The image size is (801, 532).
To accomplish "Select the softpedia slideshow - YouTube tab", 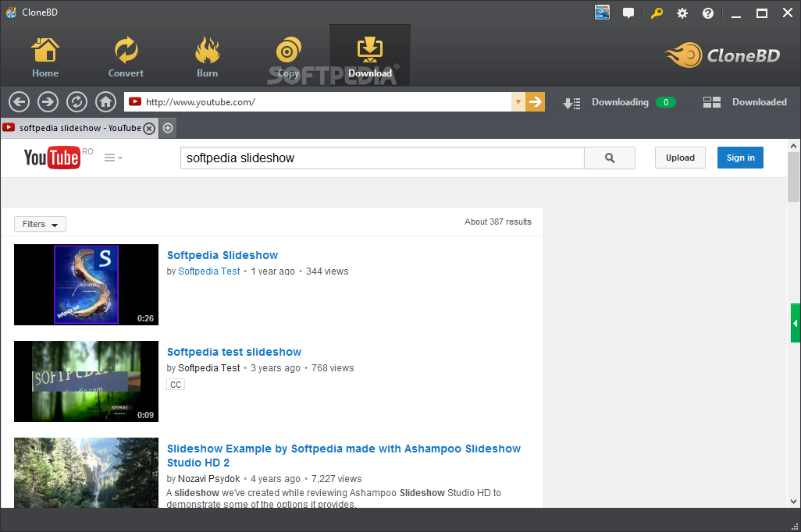I will 80,128.
